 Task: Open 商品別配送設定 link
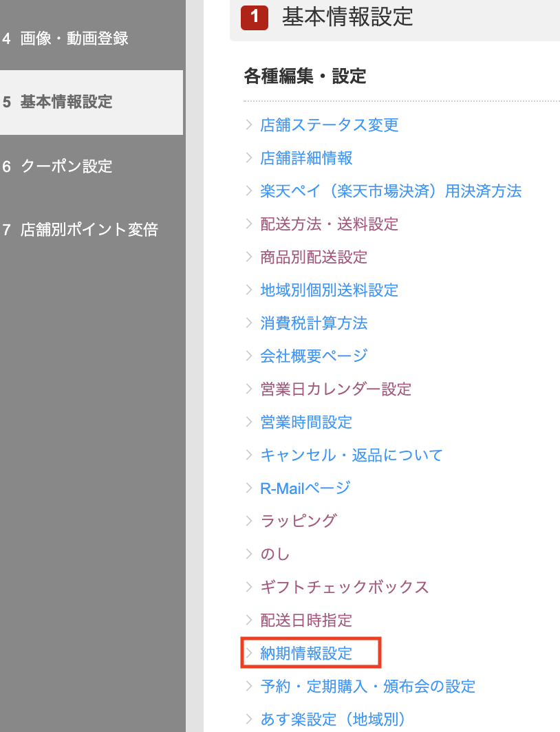pyautogui.click(x=314, y=257)
